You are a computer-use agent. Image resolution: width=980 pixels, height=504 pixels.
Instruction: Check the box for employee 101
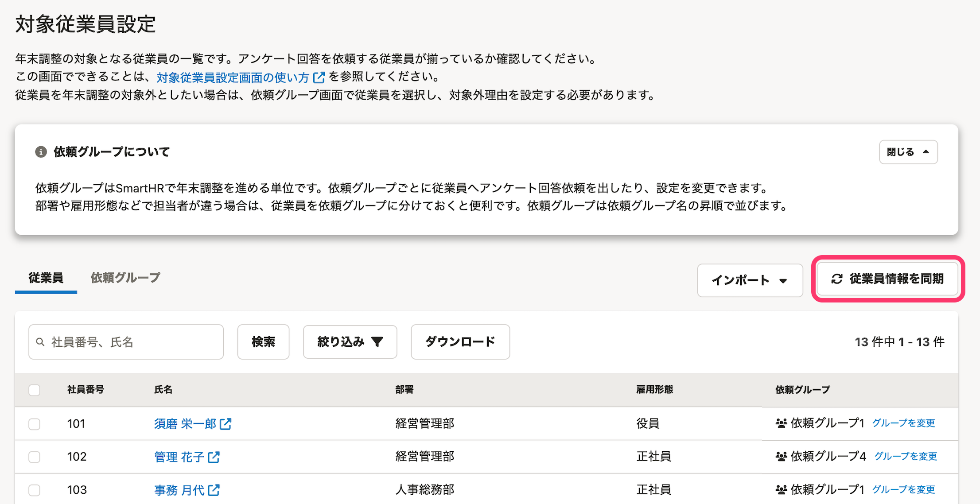(x=35, y=424)
